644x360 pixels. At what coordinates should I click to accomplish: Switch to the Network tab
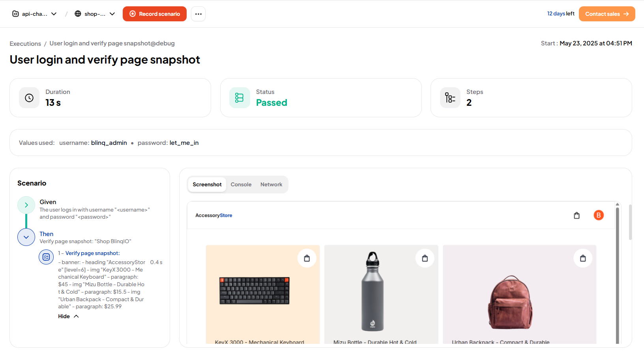271,184
